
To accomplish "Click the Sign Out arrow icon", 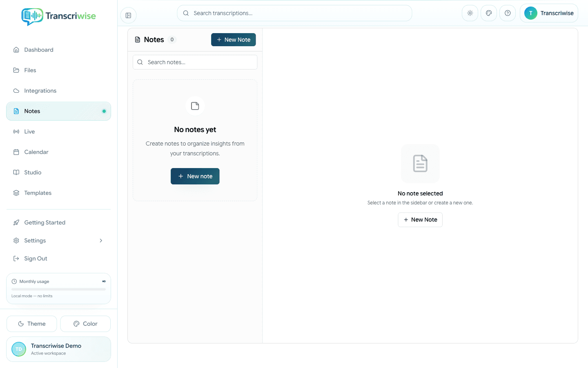I will point(16,258).
